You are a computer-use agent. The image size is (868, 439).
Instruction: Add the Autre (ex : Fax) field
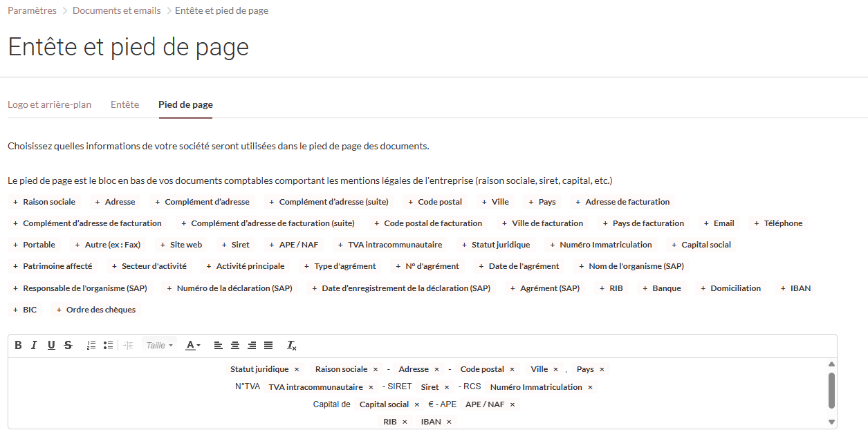[x=107, y=245]
